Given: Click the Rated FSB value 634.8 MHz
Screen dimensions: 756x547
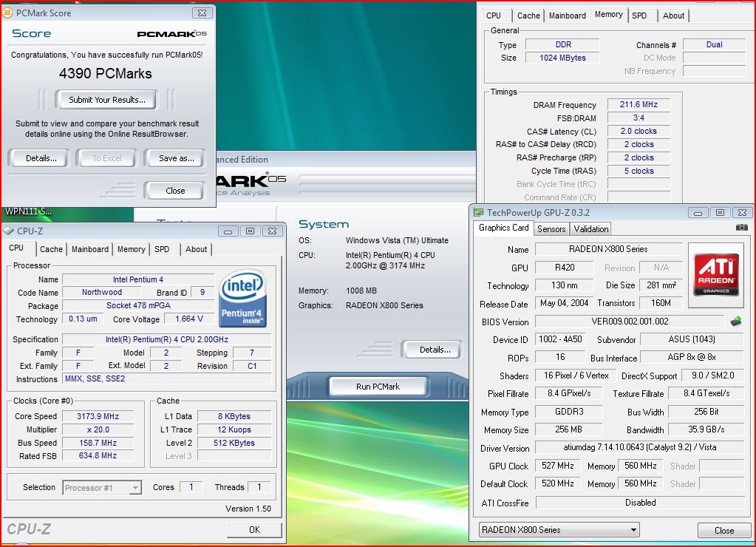Looking at the screenshot, I should point(98,455).
